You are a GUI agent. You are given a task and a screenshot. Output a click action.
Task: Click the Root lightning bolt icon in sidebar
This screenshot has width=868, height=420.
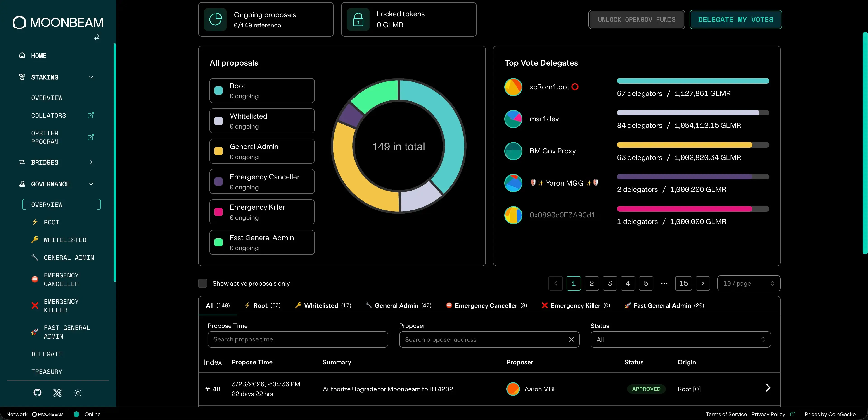point(35,222)
